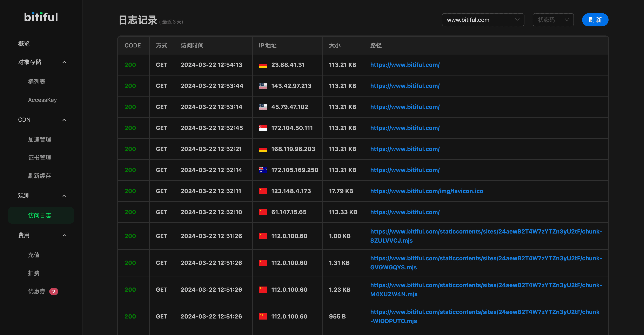644x335 pixels.
Task: Open the 桶列表 menu item
Action: 36,82
